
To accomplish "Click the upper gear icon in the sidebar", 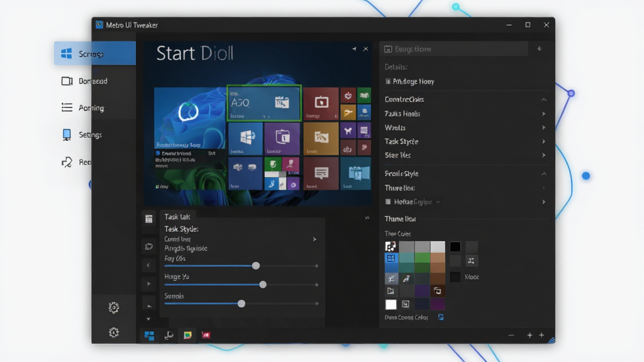I will click(114, 307).
